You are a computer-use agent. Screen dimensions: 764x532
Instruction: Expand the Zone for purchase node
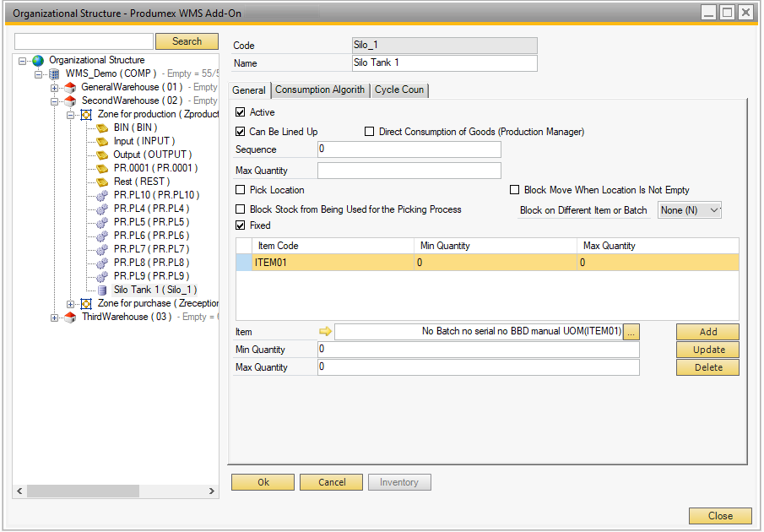71,304
